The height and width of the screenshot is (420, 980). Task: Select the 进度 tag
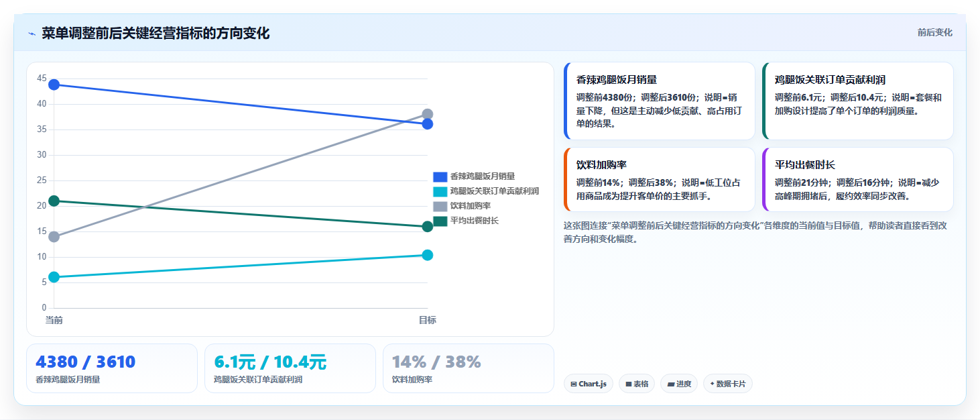click(x=679, y=384)
